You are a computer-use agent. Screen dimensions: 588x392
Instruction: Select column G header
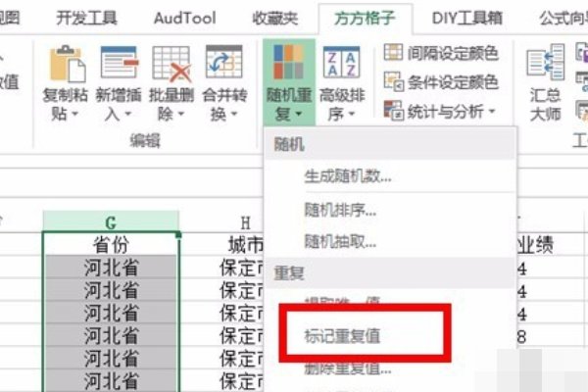[111, 222]
